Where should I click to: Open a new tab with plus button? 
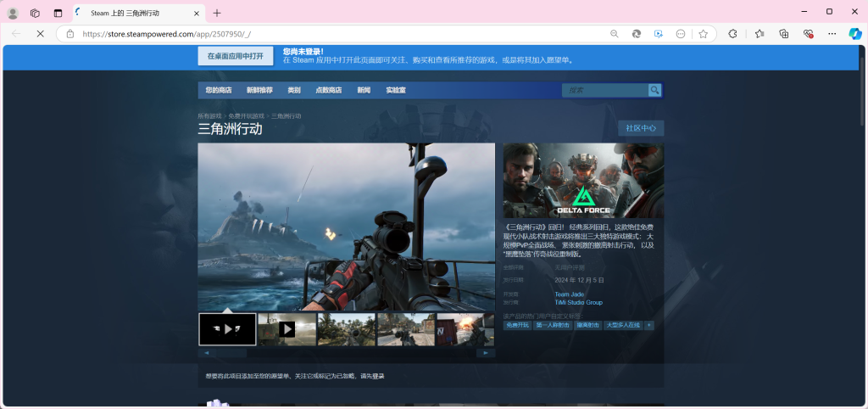click(x=217, y=14)
